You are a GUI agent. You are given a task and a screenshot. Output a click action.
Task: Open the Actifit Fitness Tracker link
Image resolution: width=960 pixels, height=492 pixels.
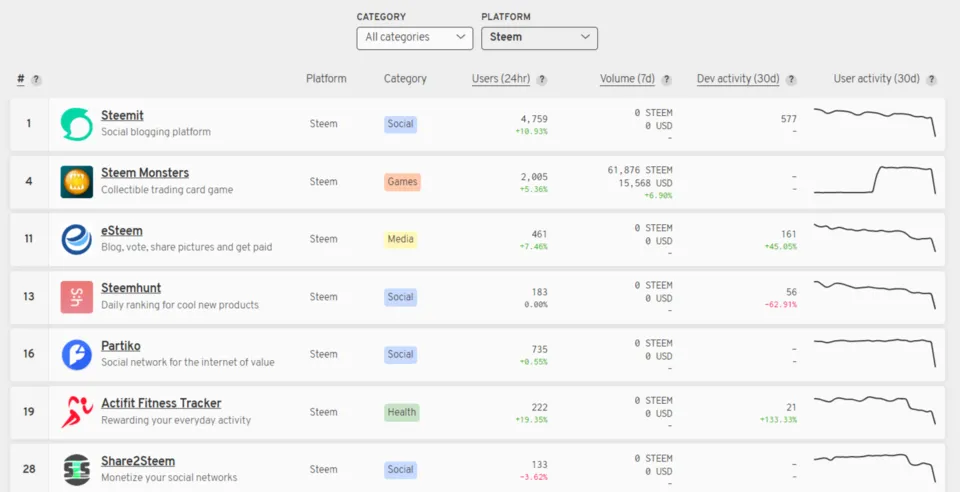(161, 403)
